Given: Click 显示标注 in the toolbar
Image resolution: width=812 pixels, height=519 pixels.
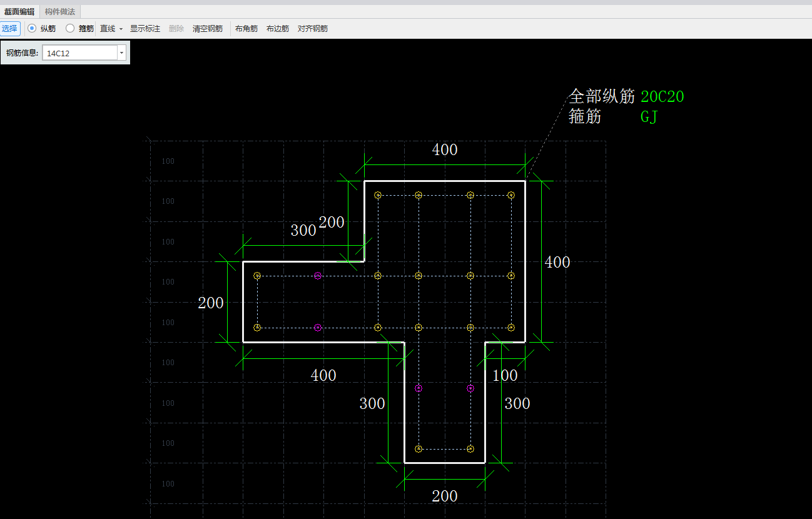Looking at the screenshot, I should tap(145, 29).
